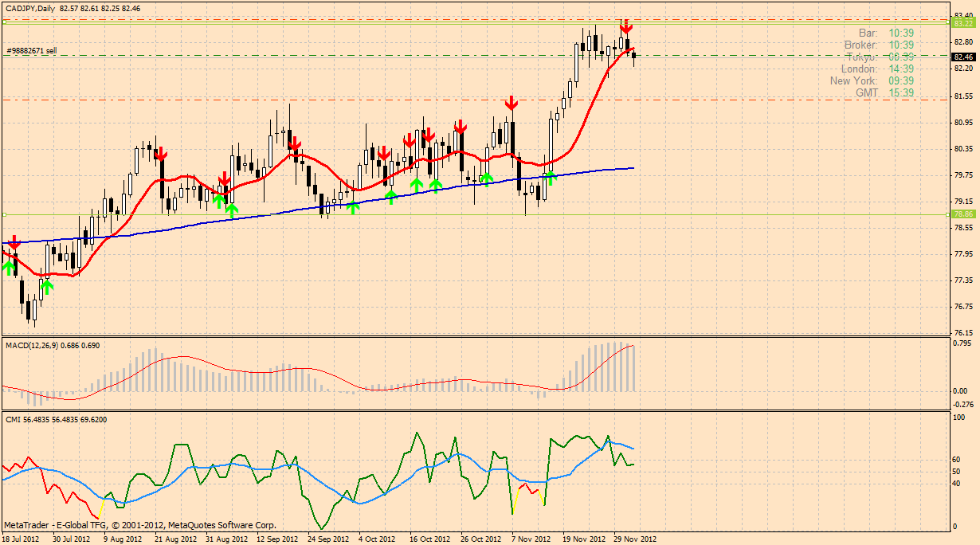Click the 80.35 price axis label

(962, 149)
